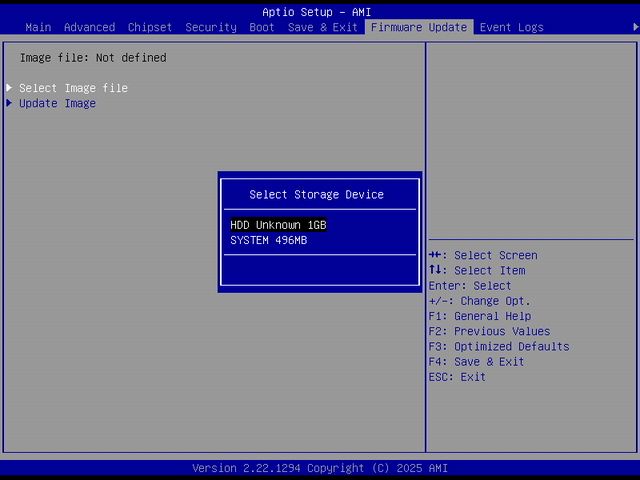Click the Version 2.22.1294 copyright text
This screenshot has height=480, width=640.
coord(320,468)
